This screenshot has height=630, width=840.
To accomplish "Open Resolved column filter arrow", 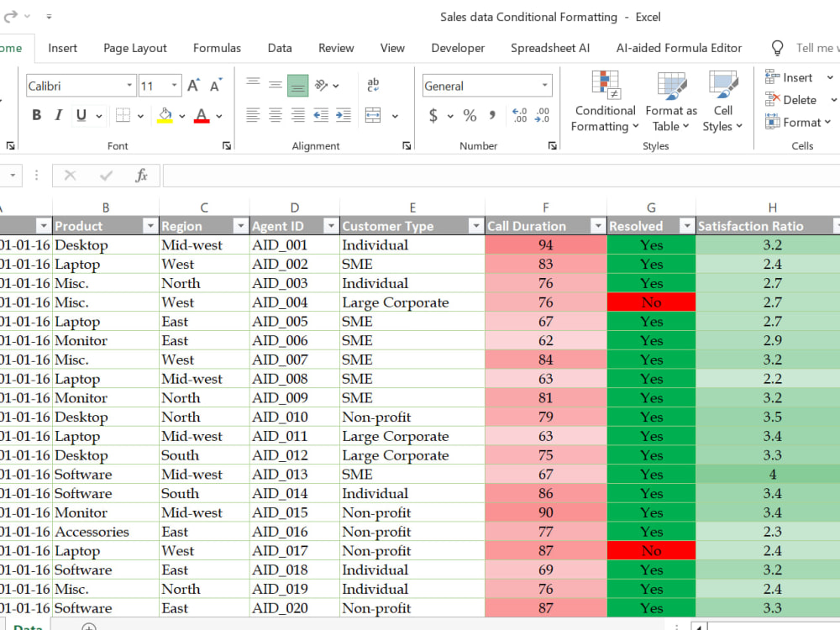I will (x=686, y=226).
